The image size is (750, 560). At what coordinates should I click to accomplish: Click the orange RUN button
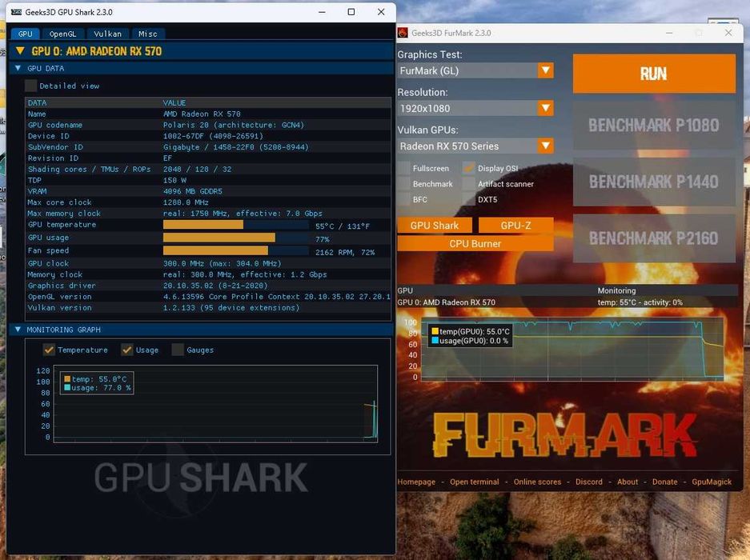click(x=654, y=74)
